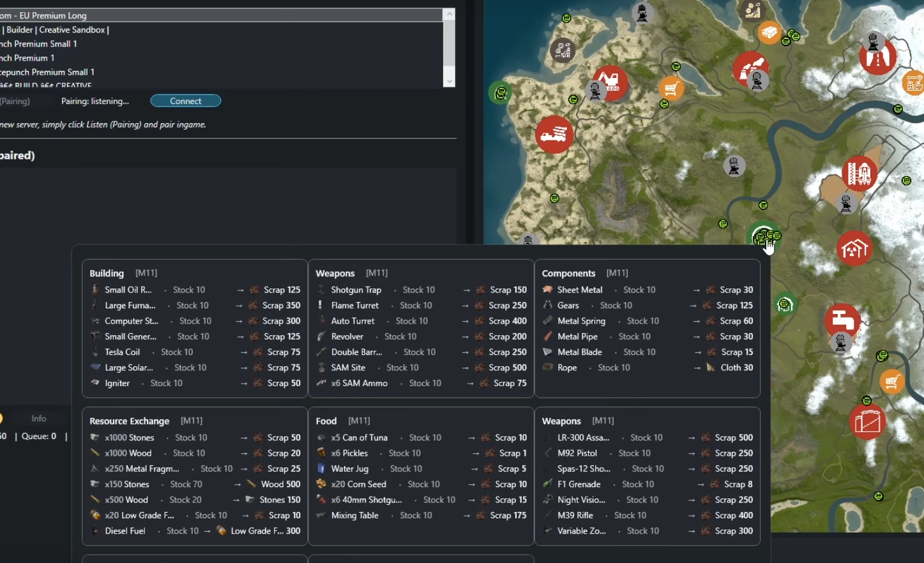Click the red Dome tank monument icon
The height and width of the screenshot is (563, 924).
[867, 421]
